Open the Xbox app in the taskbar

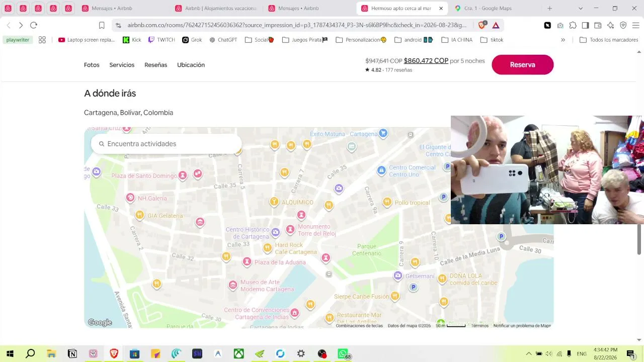pyautogui.click(x=239, y=354)
